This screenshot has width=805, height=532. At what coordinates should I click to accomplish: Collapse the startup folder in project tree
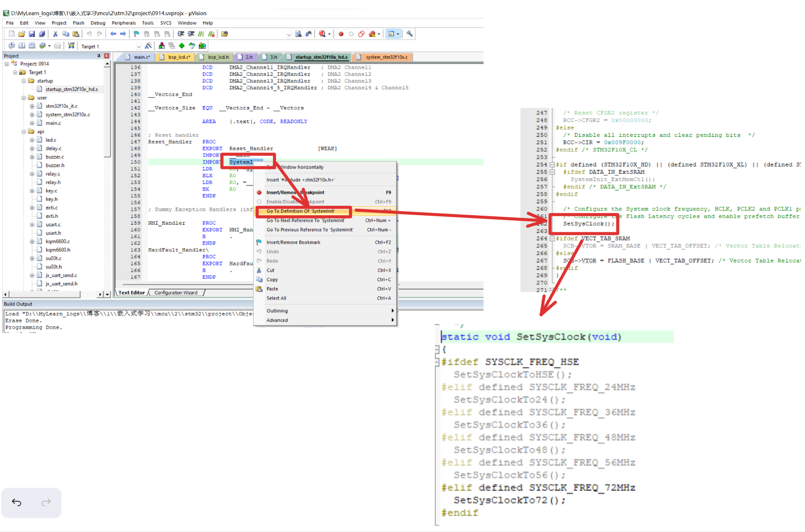[x=23, y=80]
